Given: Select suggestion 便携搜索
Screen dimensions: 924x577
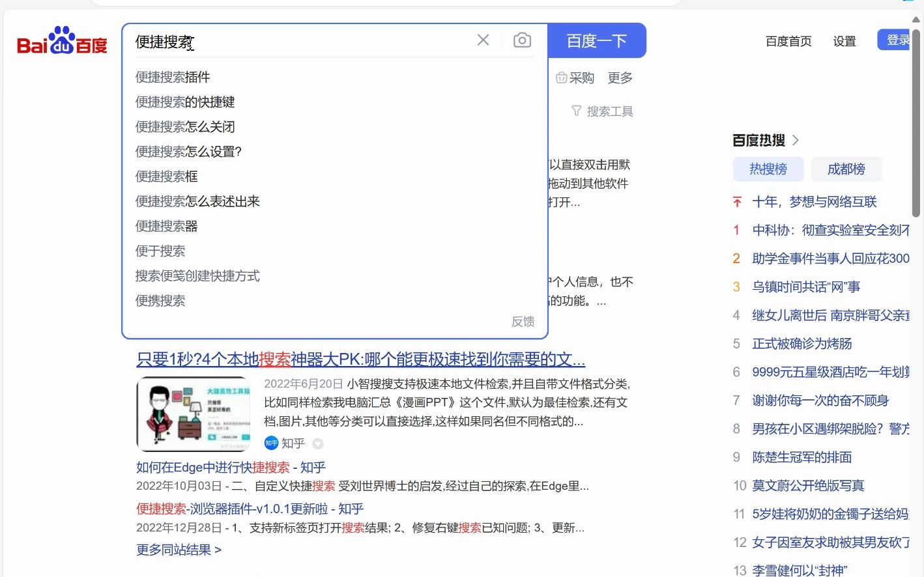Looking at the screenshot, I should coord(160,300).
